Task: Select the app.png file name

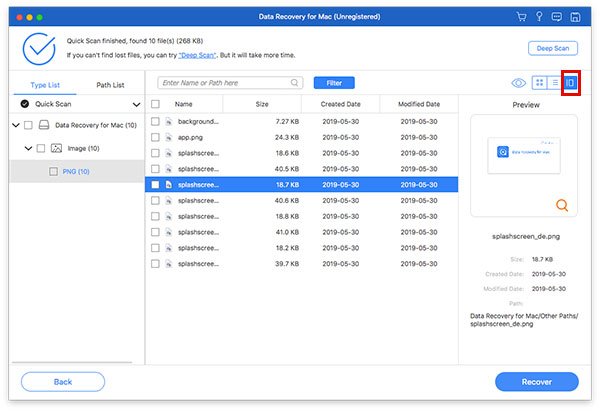Action: [190, 137]
